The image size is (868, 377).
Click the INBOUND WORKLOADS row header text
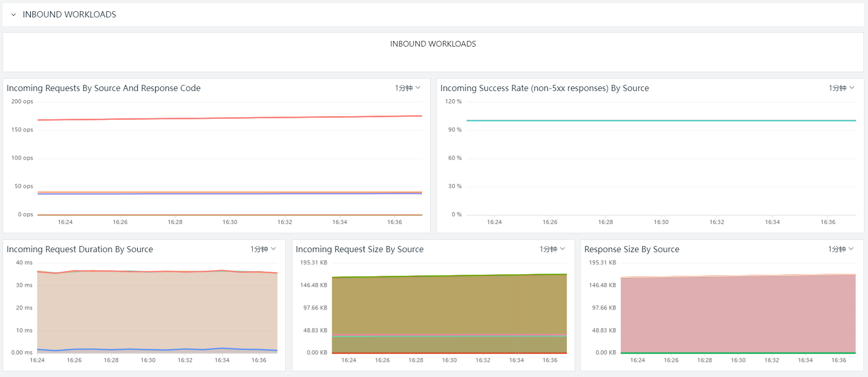69,15
